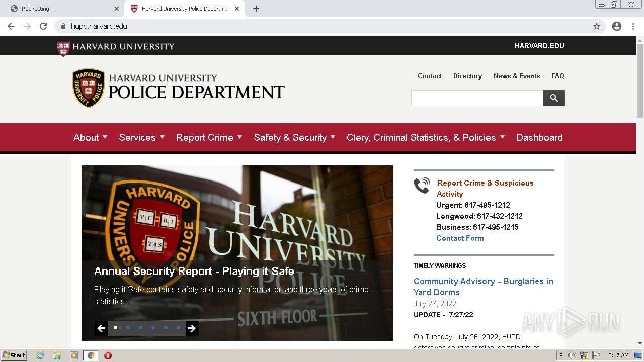Open a new browser tab
Image resolution: width=644 pixels, height=362 pixels.
tap(256, 9)
